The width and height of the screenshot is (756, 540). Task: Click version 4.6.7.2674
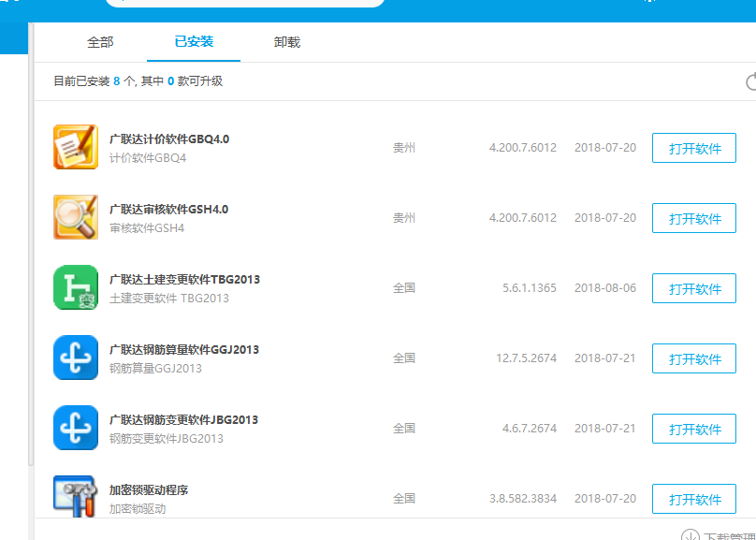[x=530, y=429]
